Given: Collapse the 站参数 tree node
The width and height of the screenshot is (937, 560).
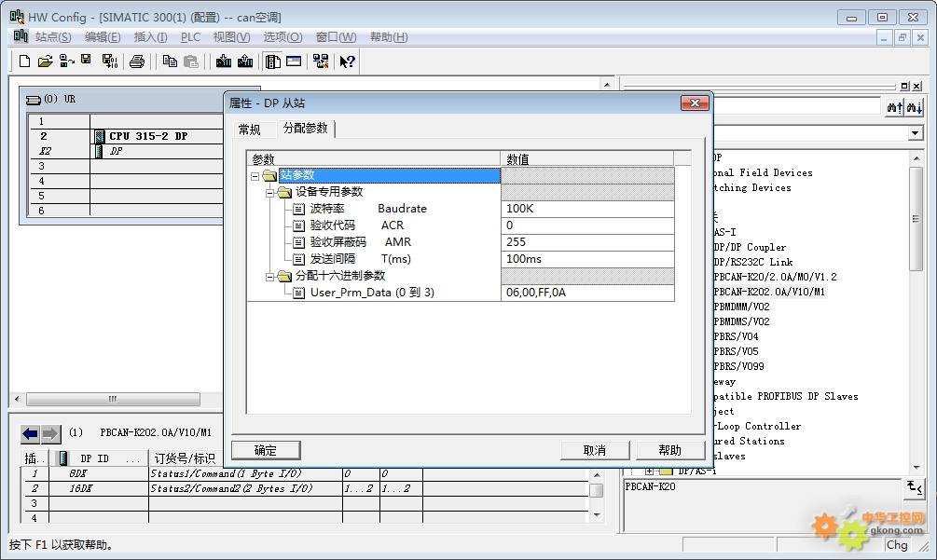Looking at the screenshot, I should [255, 176].
